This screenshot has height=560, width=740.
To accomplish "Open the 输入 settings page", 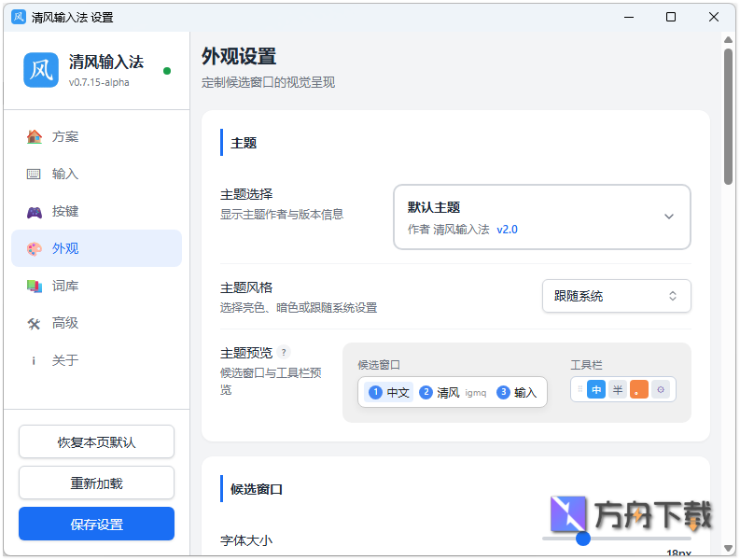I will tap(96, 174).
